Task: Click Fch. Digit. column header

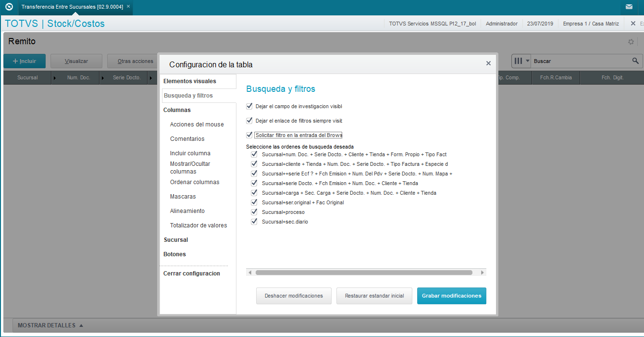Action: coord(612,77)
